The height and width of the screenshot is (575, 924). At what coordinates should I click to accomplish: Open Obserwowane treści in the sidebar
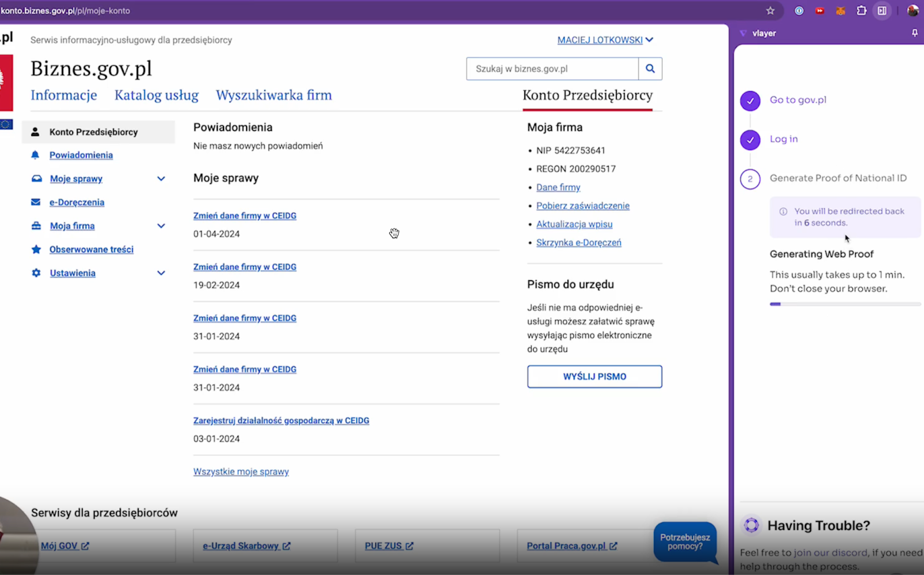click(x=91, y=249)
